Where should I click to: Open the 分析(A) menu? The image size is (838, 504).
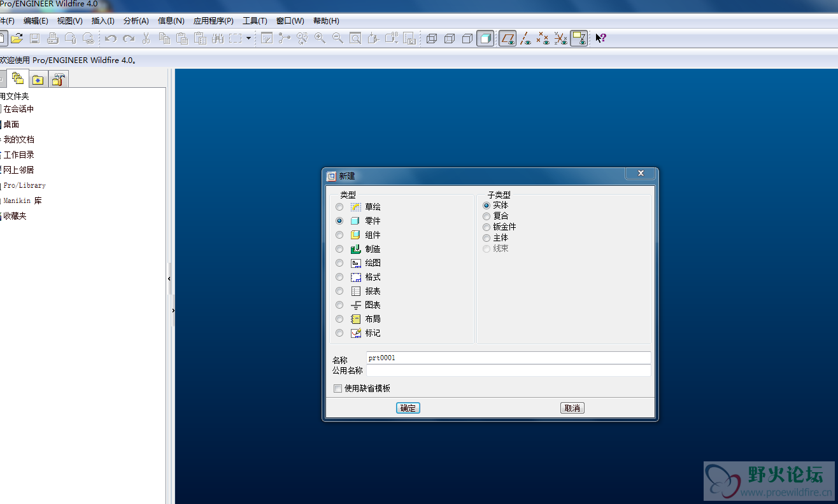click(x=136, y=21)
